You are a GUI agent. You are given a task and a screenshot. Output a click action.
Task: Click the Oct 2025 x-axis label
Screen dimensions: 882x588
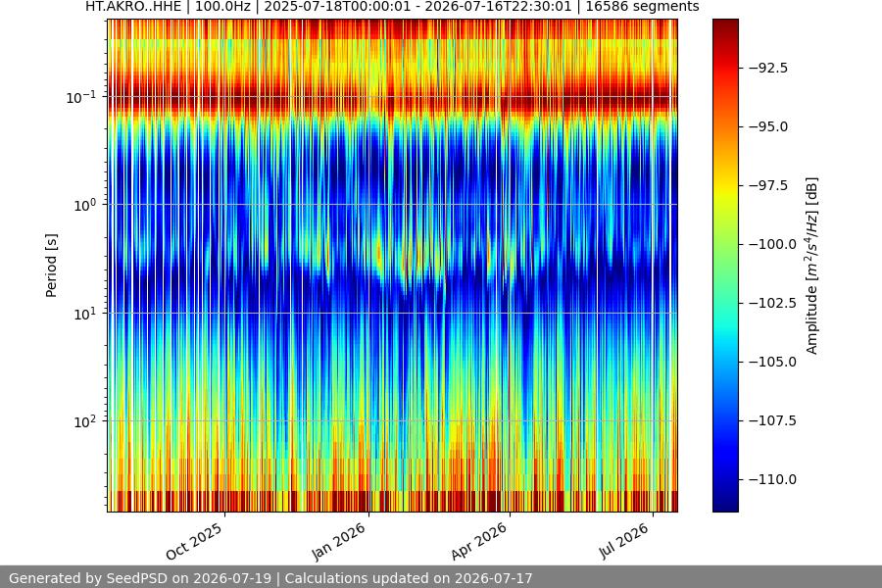pos(195,541)
